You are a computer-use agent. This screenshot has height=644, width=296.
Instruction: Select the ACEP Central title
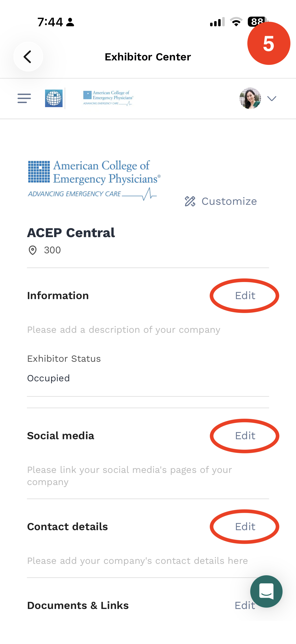click(x=71, y=233)
